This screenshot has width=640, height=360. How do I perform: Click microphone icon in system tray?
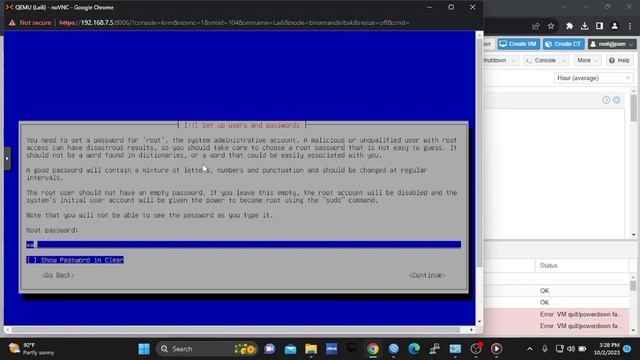click(544, 349)
